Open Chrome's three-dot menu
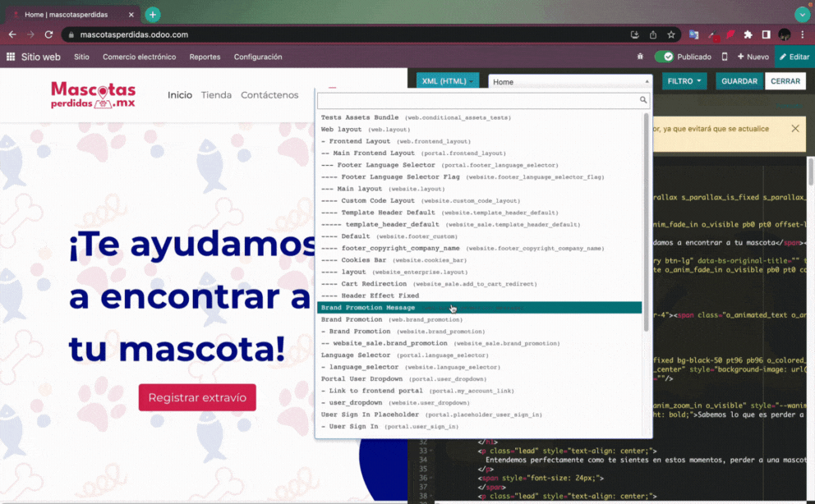 coord(803,34)
